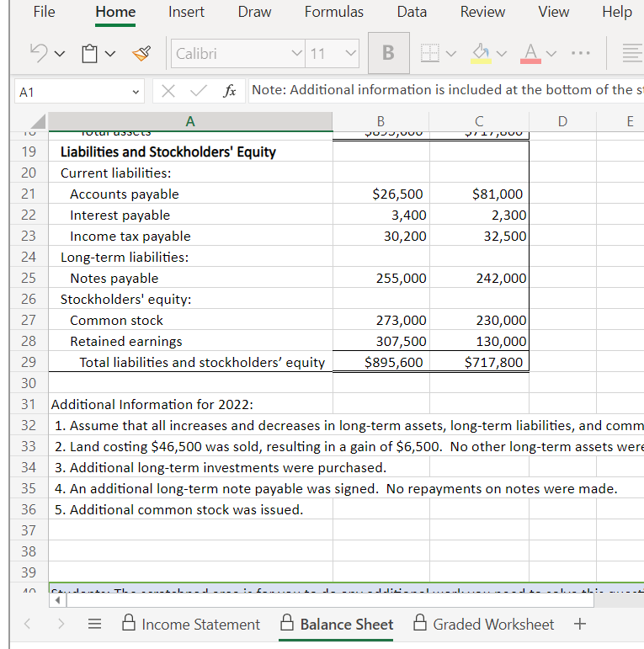Image resolution: width=644 pixels, height=649 pixels.
Task: Select column B header
Action: pos(381,121)
